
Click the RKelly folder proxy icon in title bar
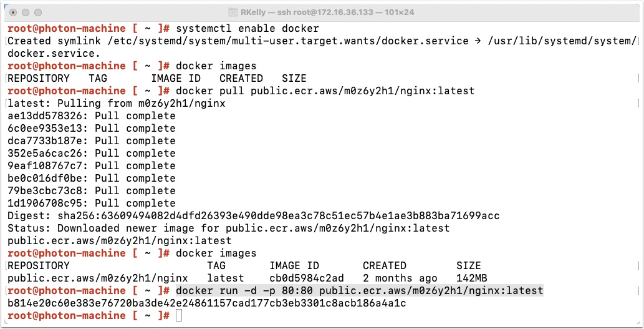233,12
